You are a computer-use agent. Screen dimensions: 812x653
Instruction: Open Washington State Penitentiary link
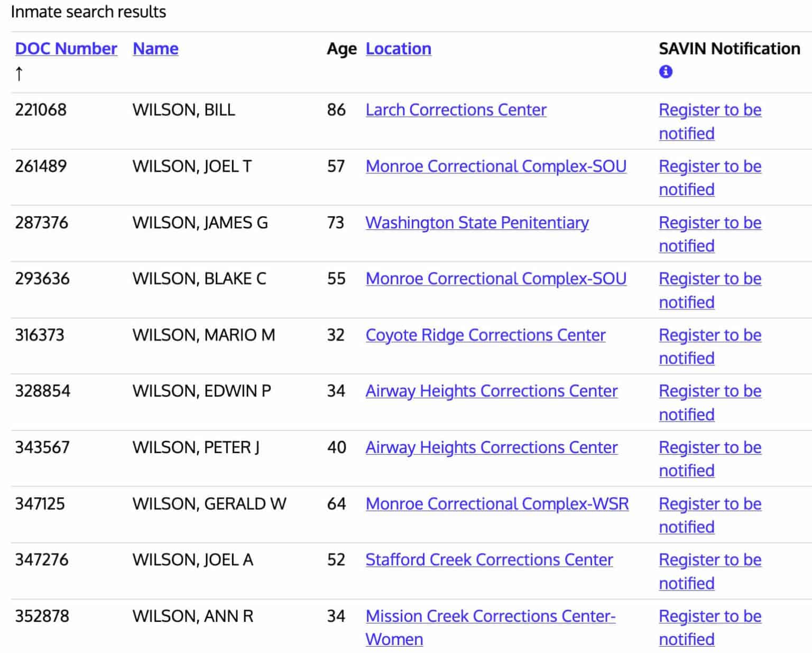[477, 223]
